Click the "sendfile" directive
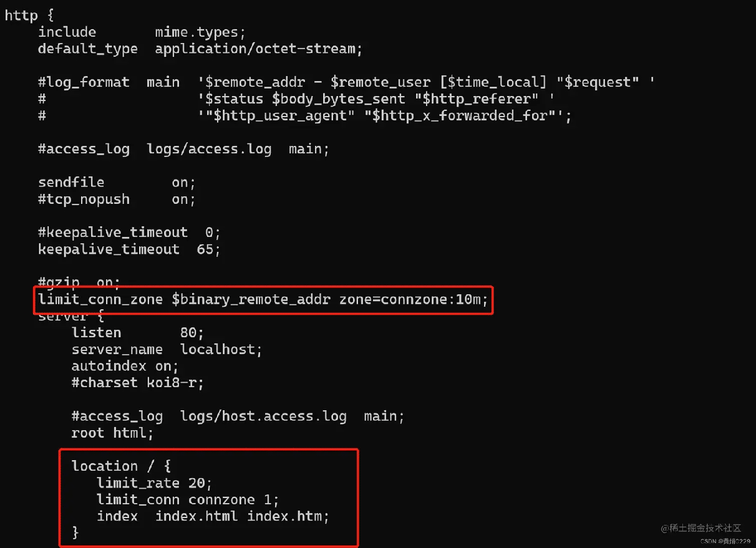The width and height of the screenshot is (756, 548). (71, 182)
